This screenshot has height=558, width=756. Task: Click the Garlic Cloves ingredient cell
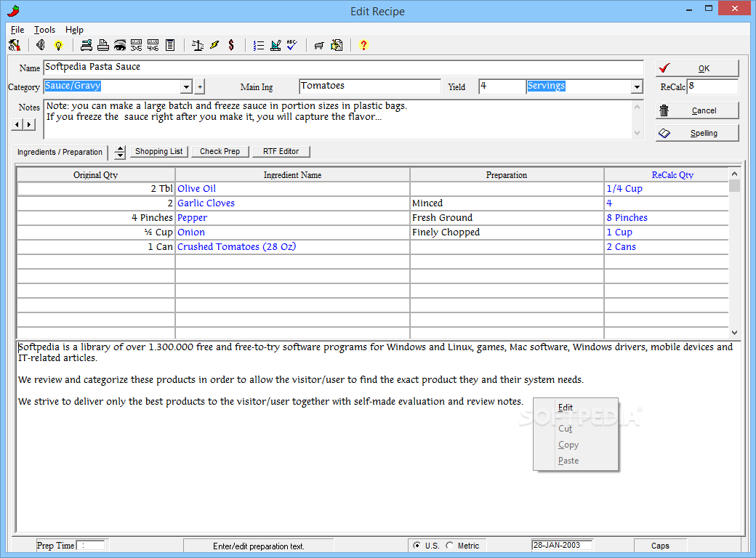pyautogui.click(x=292, y=203)
